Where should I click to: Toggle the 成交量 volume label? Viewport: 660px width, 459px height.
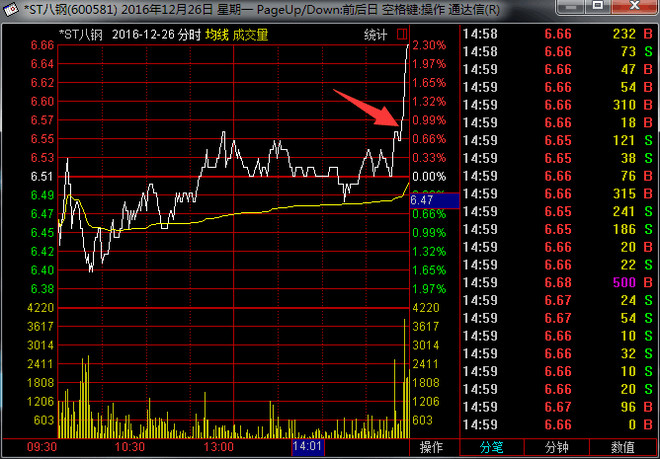click(x=250, y=35)
